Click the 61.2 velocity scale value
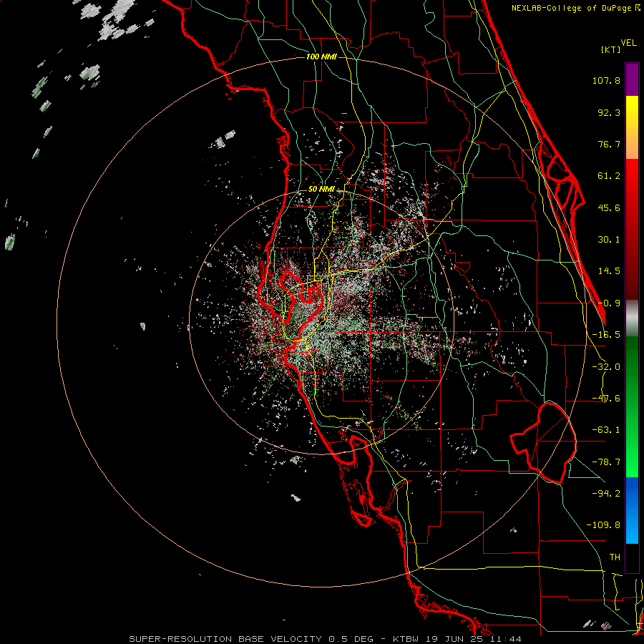644x644 pixels. point(609,176)
